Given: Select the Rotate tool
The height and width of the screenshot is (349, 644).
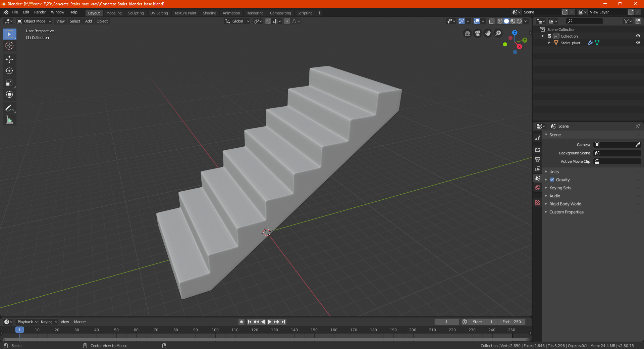Looking at the screenshot, I should coord(9,71).
